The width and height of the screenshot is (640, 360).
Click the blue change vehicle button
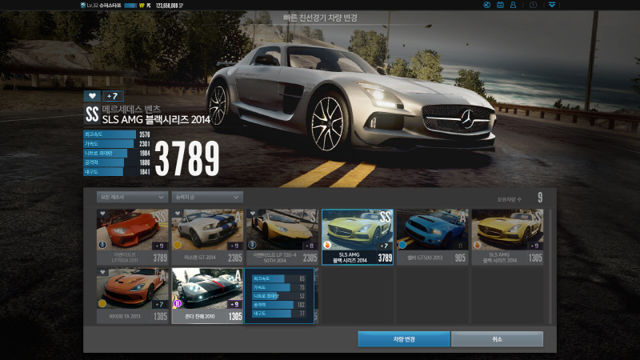(x=404, y=339)
